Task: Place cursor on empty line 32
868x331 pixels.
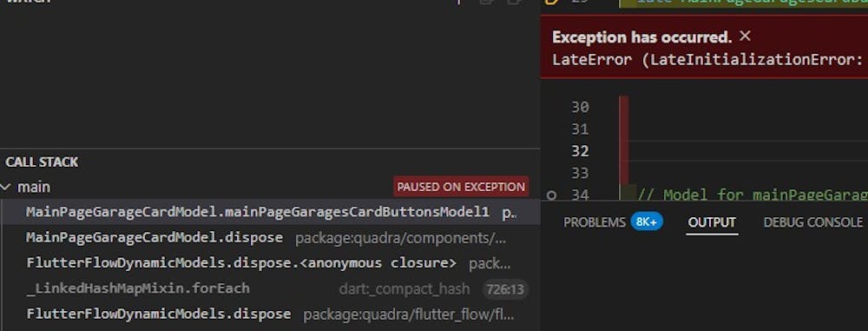Action: 747,151
